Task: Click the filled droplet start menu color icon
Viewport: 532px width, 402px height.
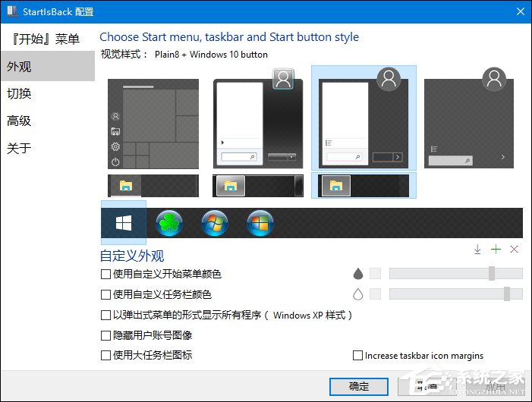Action: pyautogui.click(x=358, y=274)
